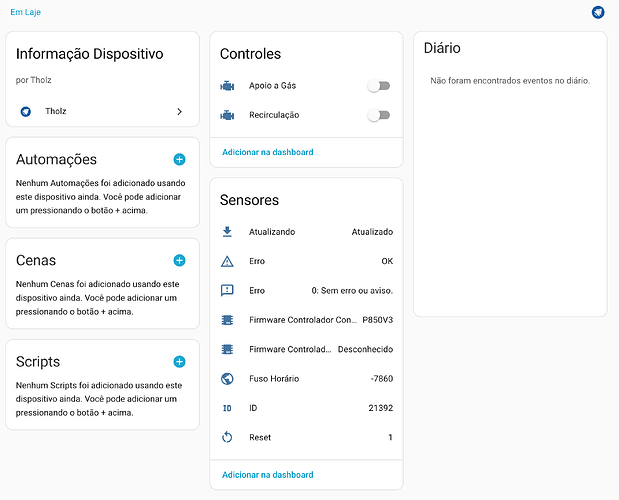The height and width of the screenshot is (500, 619).
Task: Open the Tholz integration row
Action: pos(103,112)
